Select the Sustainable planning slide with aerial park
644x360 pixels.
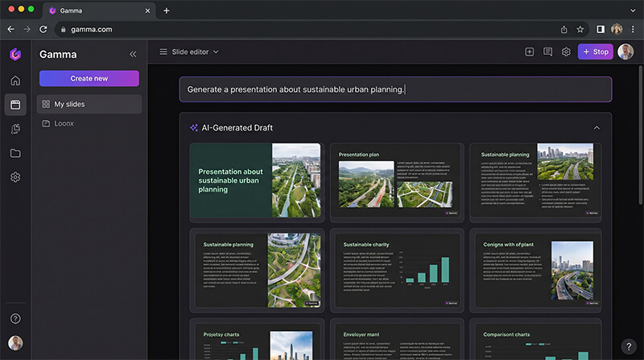pyautogui.click(x=257, y=270)
